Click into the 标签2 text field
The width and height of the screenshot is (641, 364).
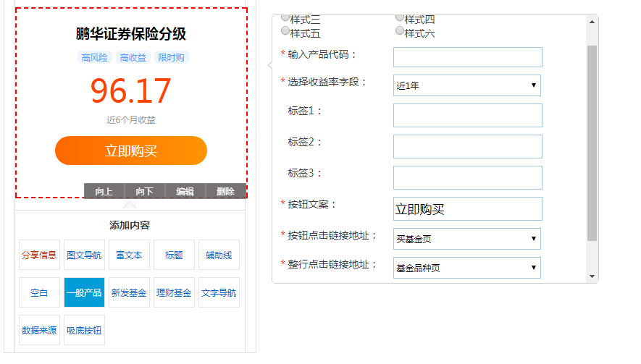(x=468, y=146)
